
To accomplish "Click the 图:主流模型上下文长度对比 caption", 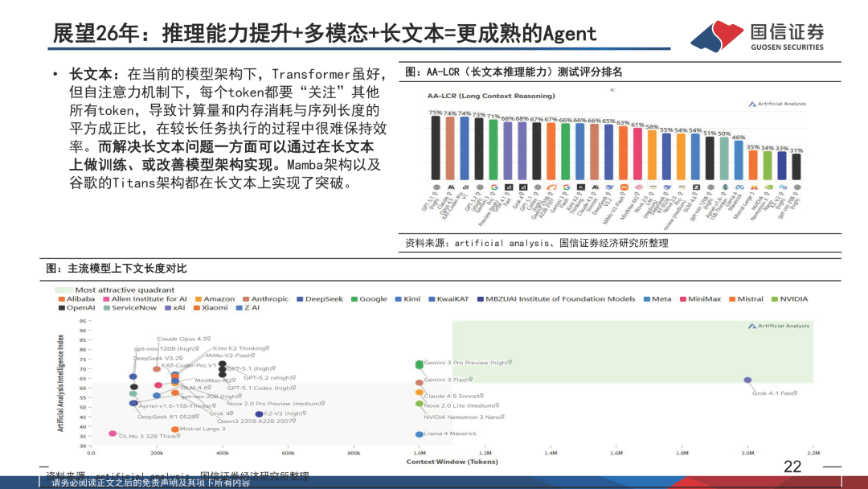I will [117, 269].
